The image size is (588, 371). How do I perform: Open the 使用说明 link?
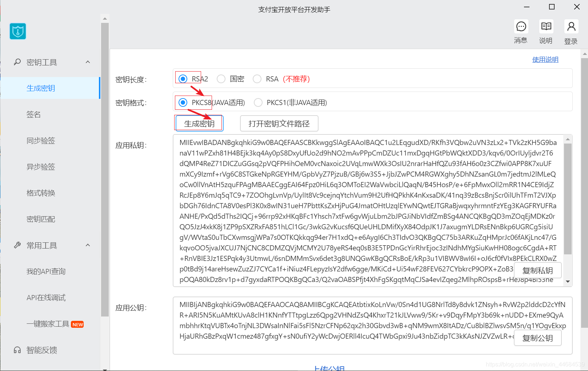(x=545, y=59)
